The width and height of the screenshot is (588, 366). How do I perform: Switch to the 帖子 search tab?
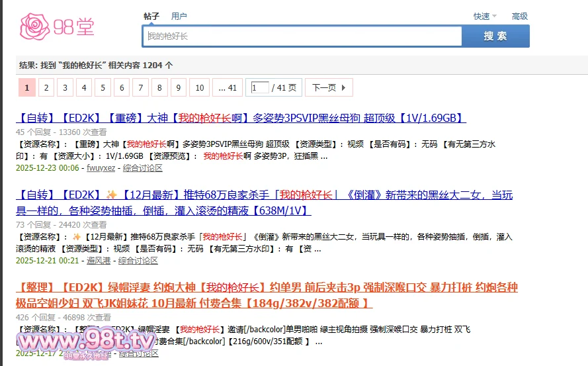point(151,16)
